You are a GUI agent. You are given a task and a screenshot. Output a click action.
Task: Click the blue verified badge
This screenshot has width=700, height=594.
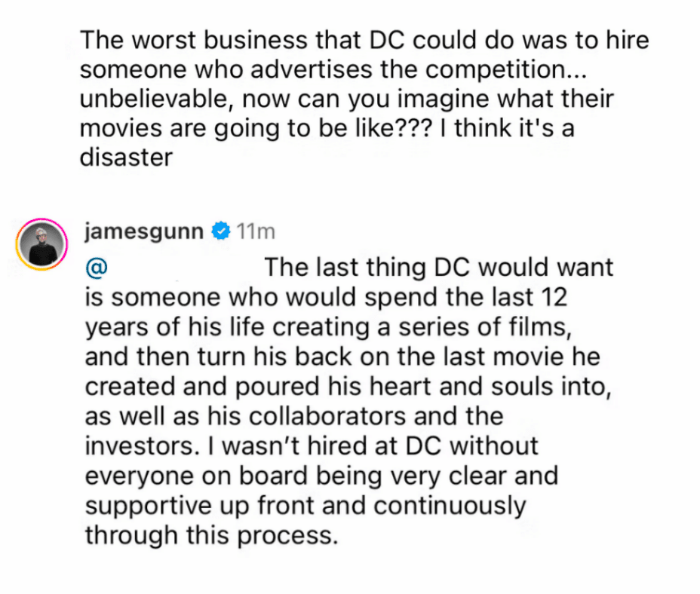point(220,231)
